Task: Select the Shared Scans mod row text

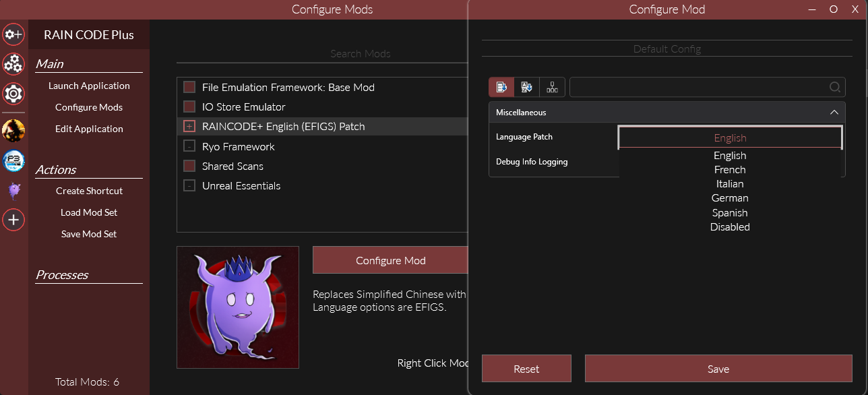Action: pyautogui.click(x=232, y=166)
